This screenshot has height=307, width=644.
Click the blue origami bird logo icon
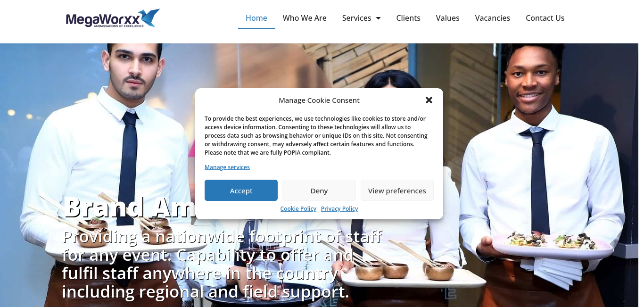coord(150,17)
